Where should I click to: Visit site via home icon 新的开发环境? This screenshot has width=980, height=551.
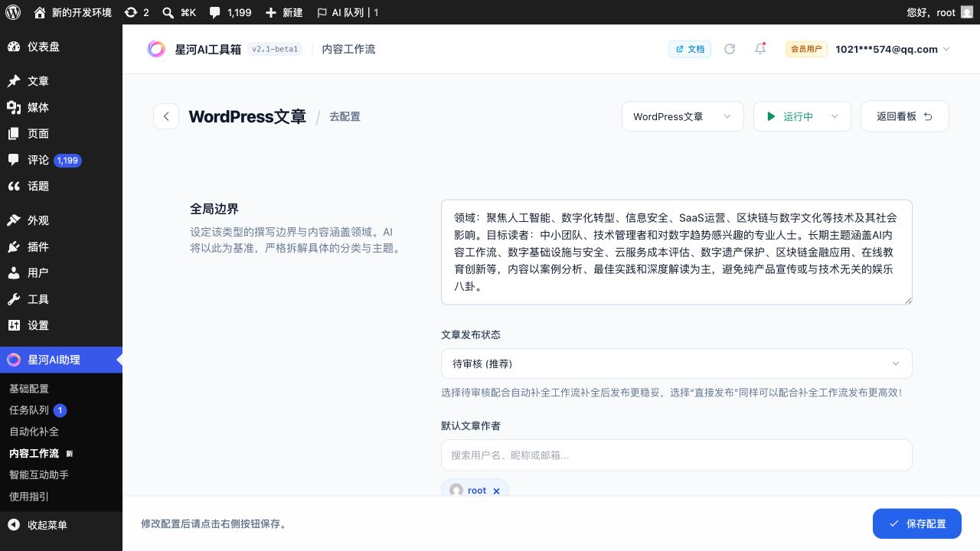(73, 12)
